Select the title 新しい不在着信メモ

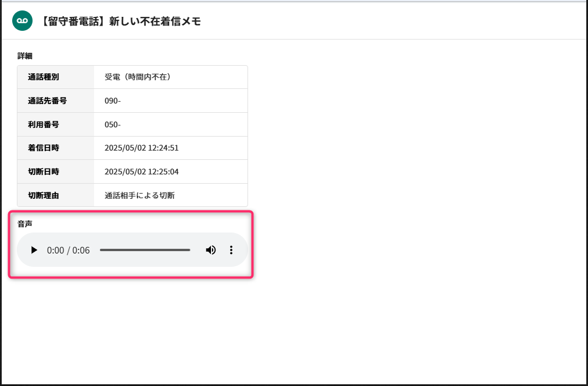point(155,21)
